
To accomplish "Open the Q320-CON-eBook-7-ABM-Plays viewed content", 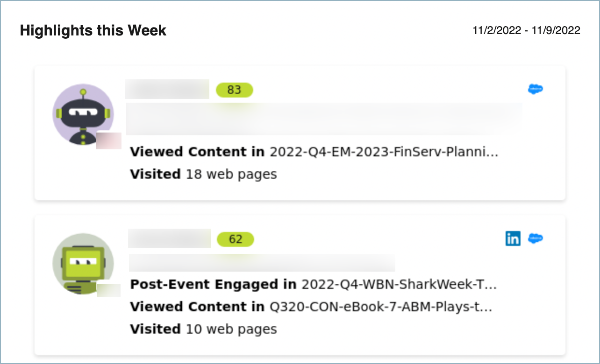I will pyautogui.click(x=311, y=307).
